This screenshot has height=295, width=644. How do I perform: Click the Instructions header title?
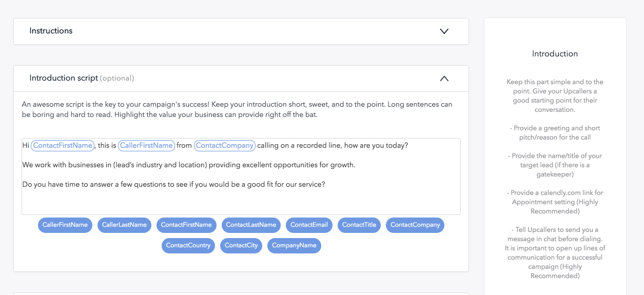pos(51,31)
